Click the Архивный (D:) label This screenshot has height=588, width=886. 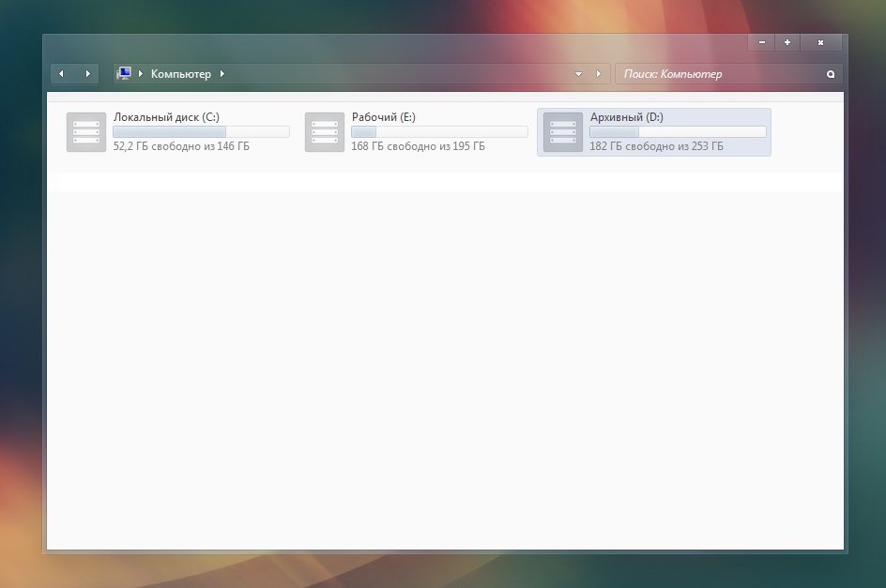tap(627, 117)
